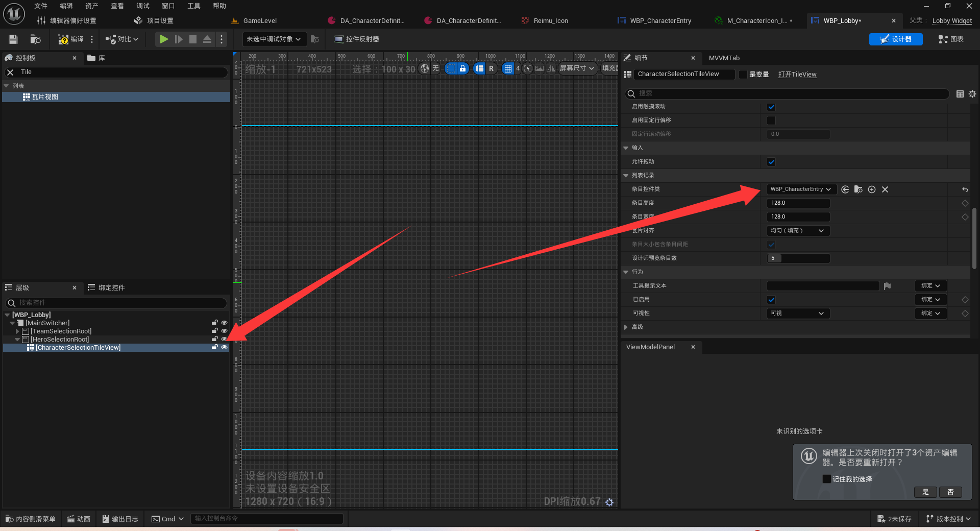The height and width of the screenshot is (531, 980).
Task: Toggle the dashed outline display icon in viewport
Action: (451, 68)
